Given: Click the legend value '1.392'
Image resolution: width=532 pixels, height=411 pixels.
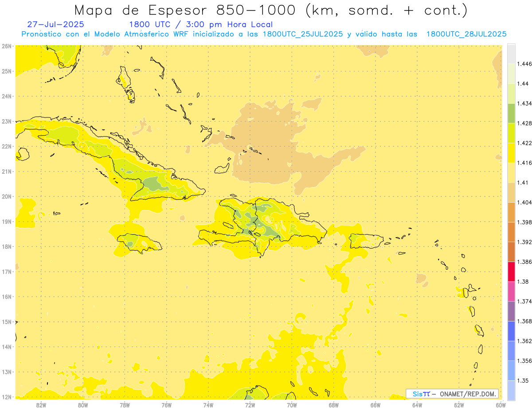Looking at the screenshot, I should coord(524,242).
